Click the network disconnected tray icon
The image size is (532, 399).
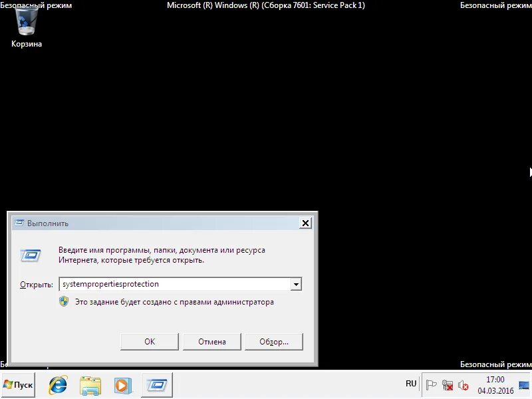tap(448, 385)
